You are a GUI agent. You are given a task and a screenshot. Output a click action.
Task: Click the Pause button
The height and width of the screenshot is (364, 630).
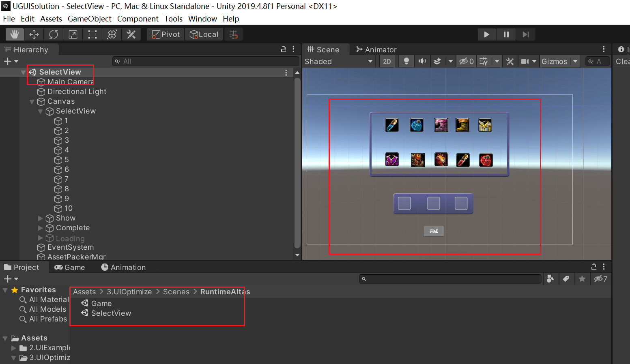506,34
